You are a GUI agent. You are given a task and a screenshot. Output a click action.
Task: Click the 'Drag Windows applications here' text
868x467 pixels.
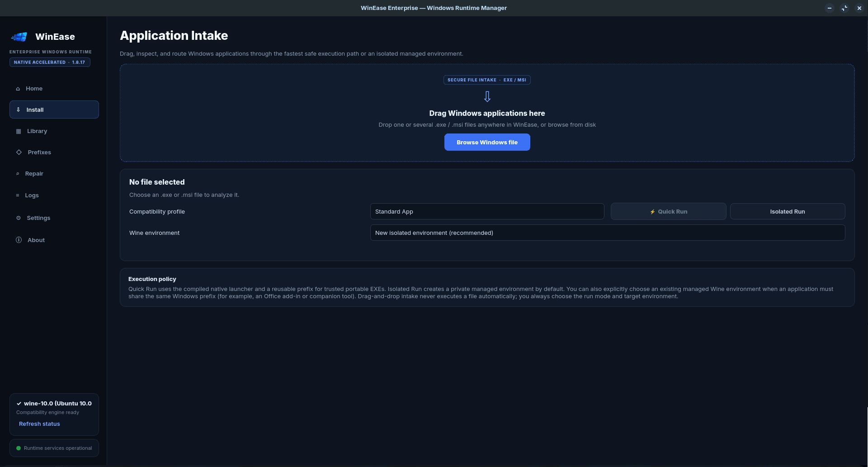point(487,113)
